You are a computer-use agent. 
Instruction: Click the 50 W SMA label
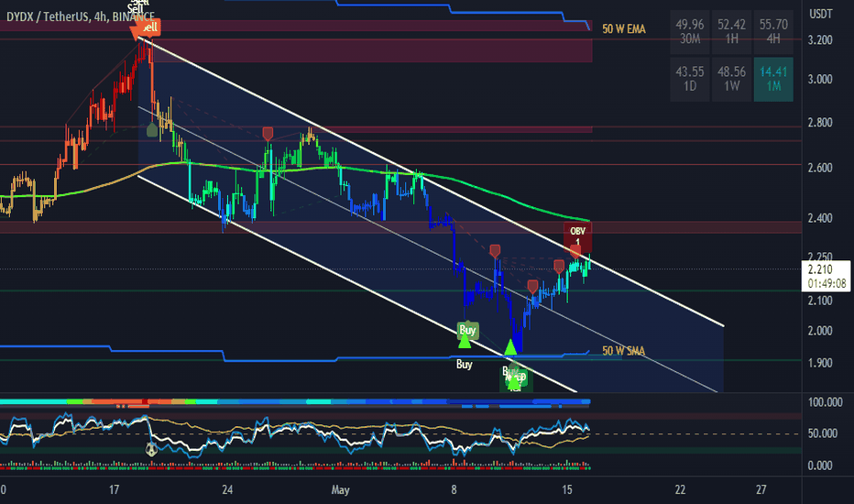pos(624,351)
